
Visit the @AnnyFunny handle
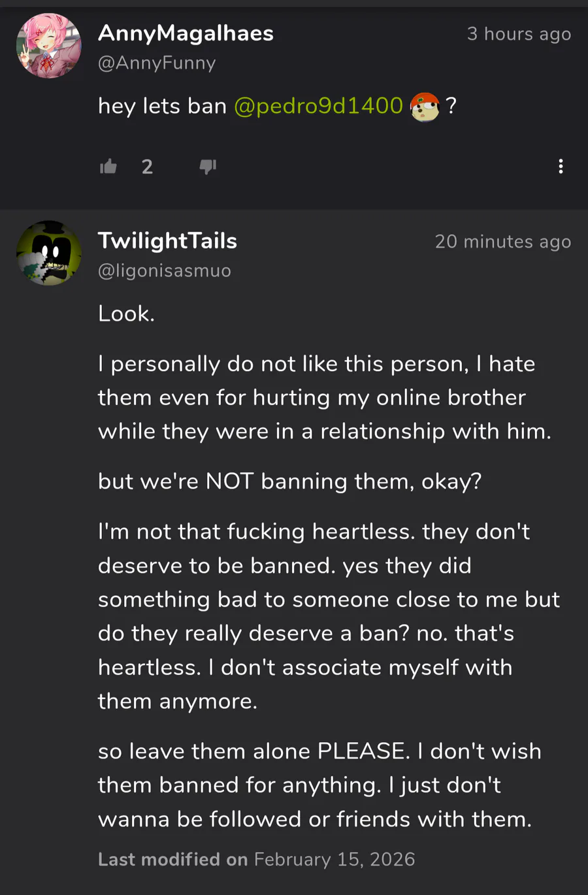click(x=157, y=63)
